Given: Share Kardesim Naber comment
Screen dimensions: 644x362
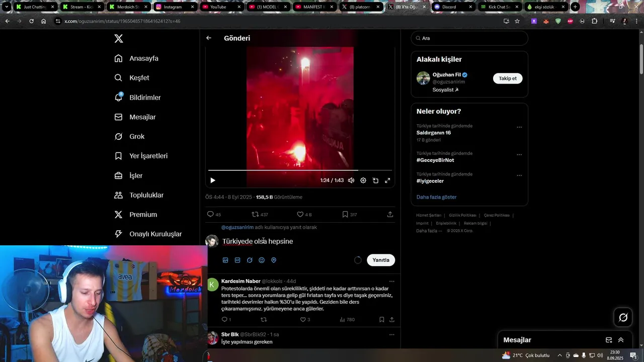Looking at the screenshot, I should [x=391, y=319].
